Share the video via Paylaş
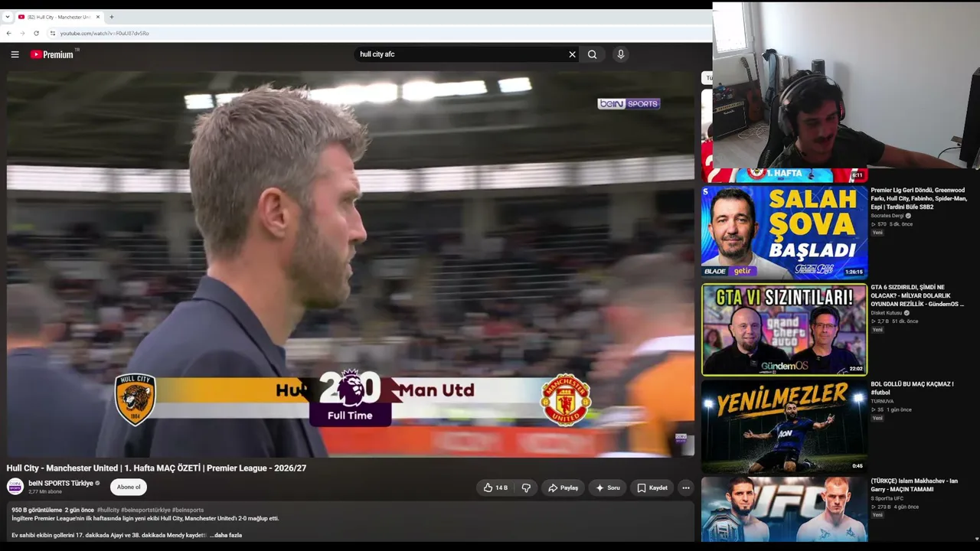 tap(563, 487)
